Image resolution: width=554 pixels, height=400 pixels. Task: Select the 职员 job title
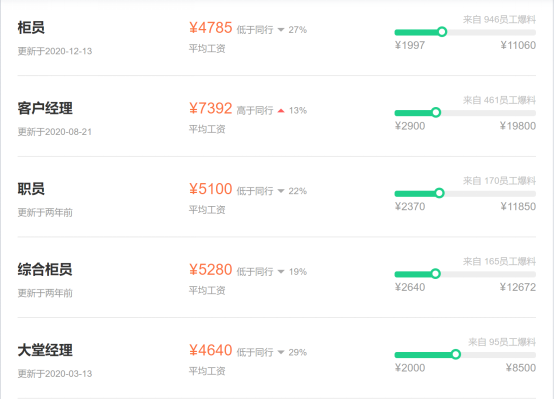tap(31, 189)
